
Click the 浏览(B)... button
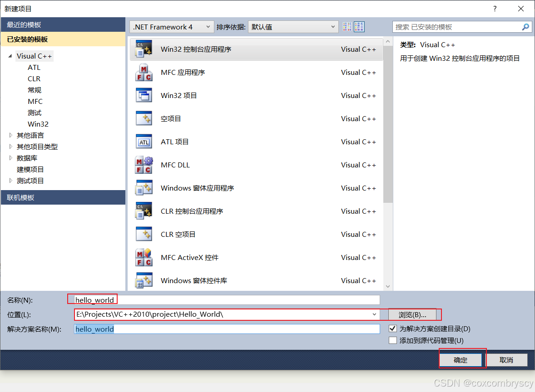tap(412, 314)
